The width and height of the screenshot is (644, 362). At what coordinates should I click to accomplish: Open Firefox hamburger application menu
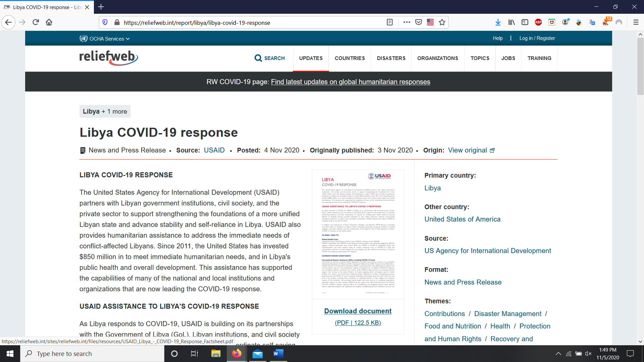[636, 22]
